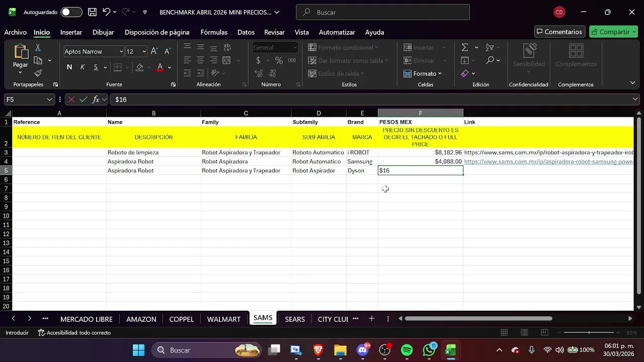Collapse the ribbon with the chevron

(x=632, y=82)
